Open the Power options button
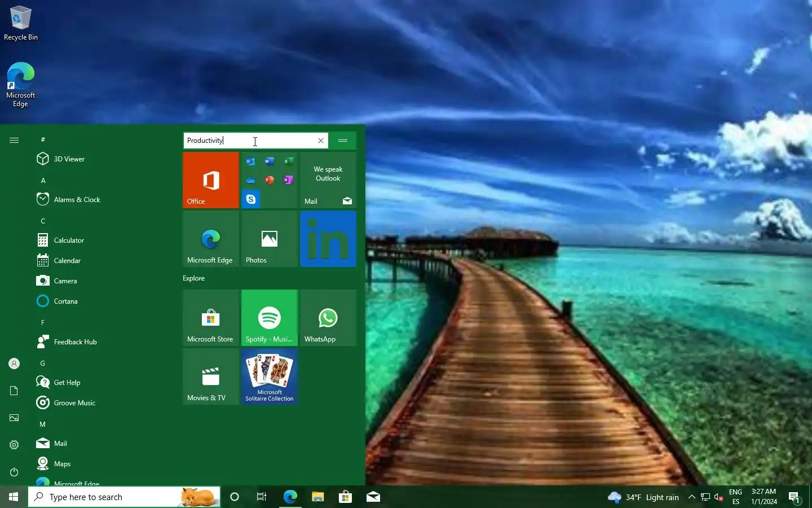 coord(14,472)
